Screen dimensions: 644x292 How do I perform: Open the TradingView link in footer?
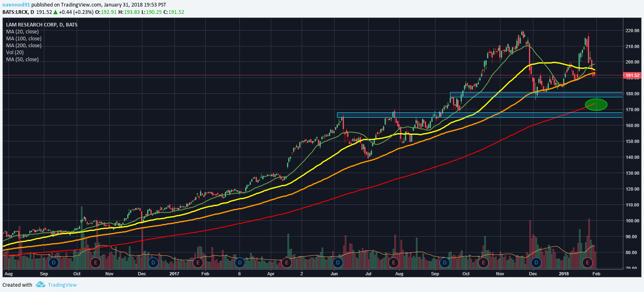point(62,285)
